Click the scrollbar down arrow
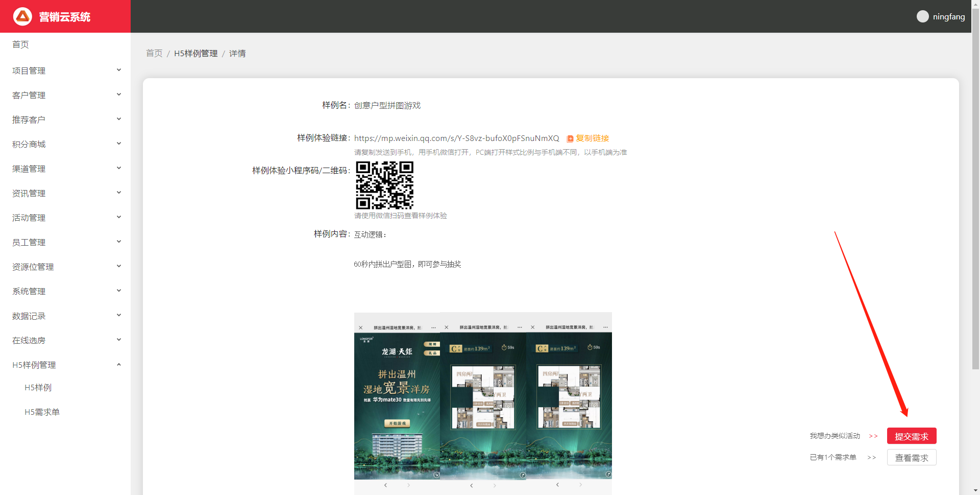This screenshot has height=495, width=980. pyautogui.click(x=975, y=491)
